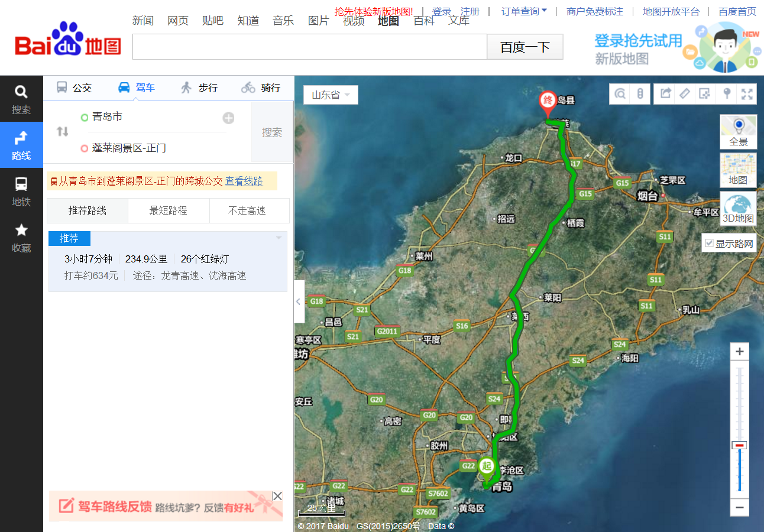This screenshot has width=764, height=532.
Task: Swap start and destination arrows icon
Action: click(x=63, y=131)
